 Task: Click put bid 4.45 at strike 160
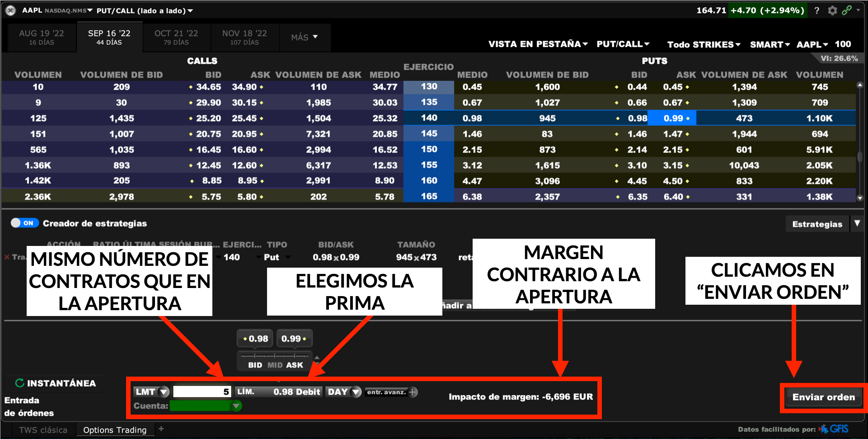click(x=637, y=181)
